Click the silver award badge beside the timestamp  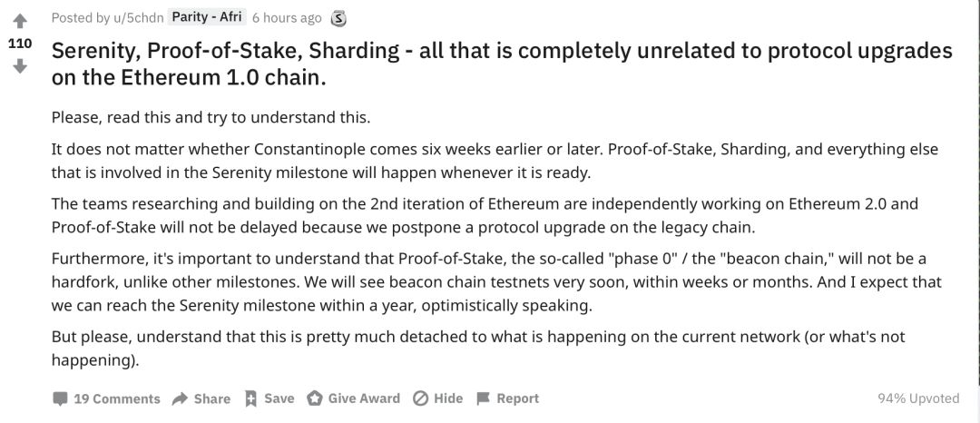tap(338, 18)
